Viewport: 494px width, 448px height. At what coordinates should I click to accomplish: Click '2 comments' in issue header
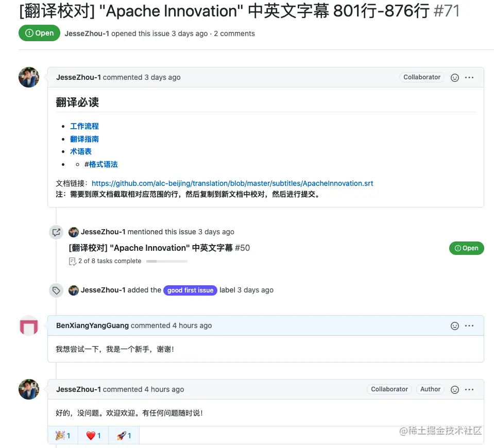234,33
